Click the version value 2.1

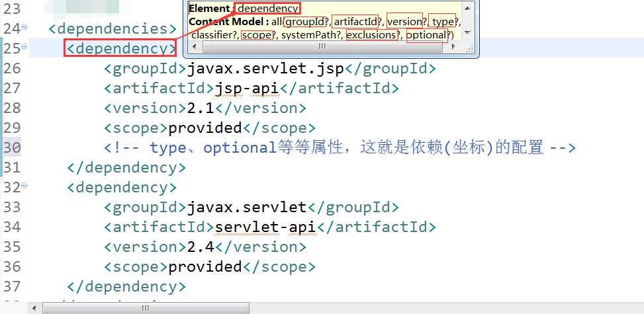point(201,108)
